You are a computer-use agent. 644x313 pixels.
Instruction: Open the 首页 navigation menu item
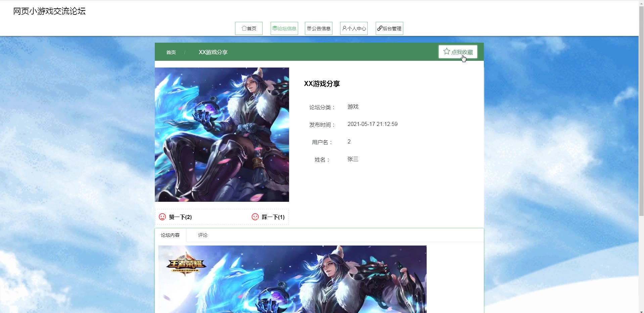pos(249,29)
